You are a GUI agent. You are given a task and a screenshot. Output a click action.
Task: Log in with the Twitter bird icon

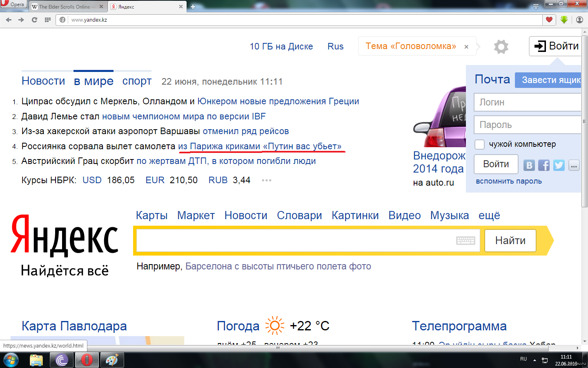559,165
